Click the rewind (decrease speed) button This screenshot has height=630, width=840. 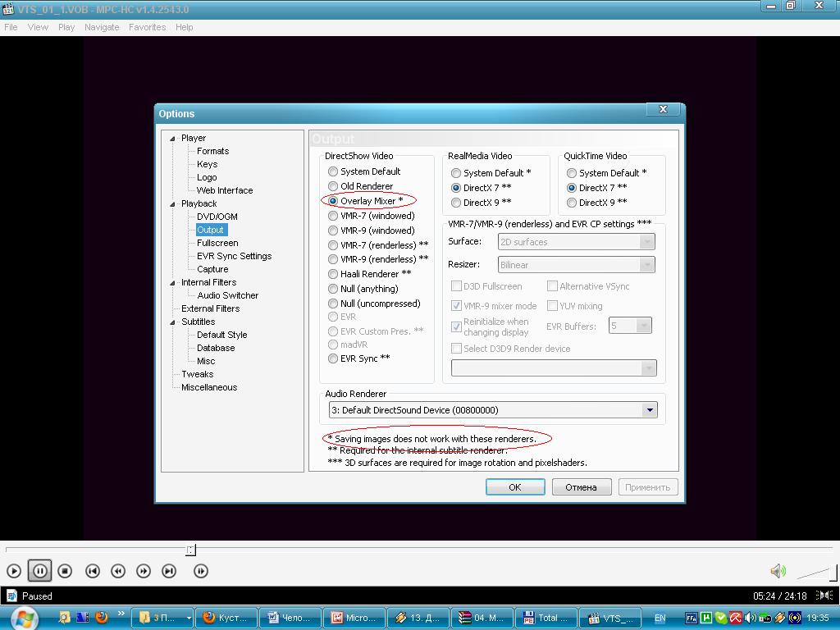[118, 571]
